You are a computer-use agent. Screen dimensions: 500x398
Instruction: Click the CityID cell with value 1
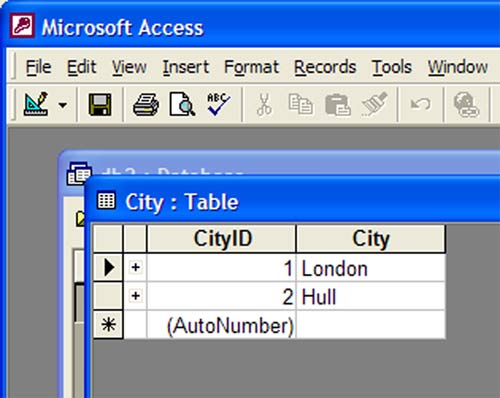[x=221, y=268]
